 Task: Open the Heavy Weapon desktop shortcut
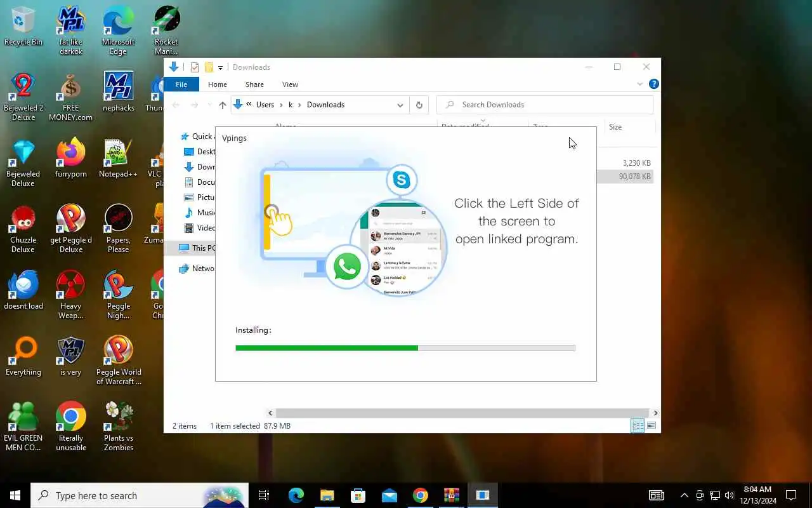(x=71, y=295)
